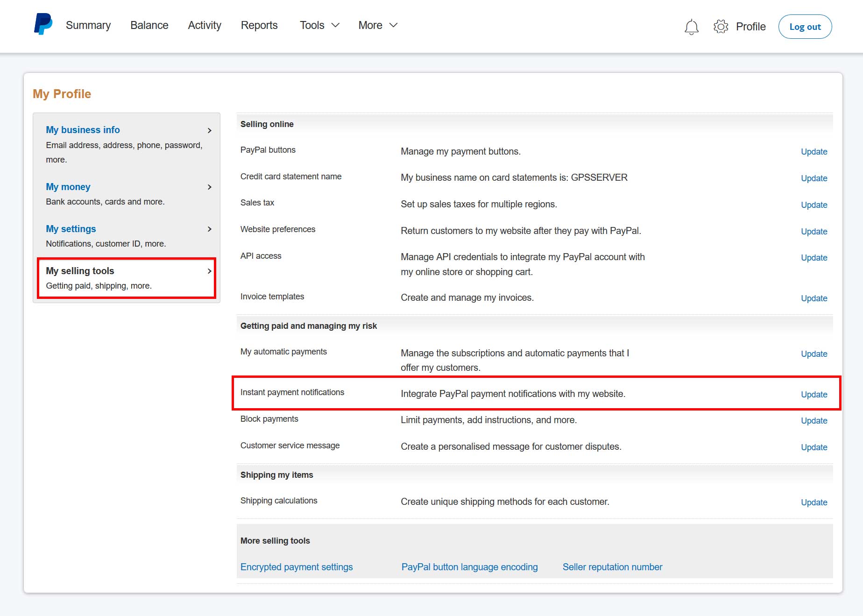
Task: Click the Profile link in header
Action: pyautogui.click(x=751, y=27)
